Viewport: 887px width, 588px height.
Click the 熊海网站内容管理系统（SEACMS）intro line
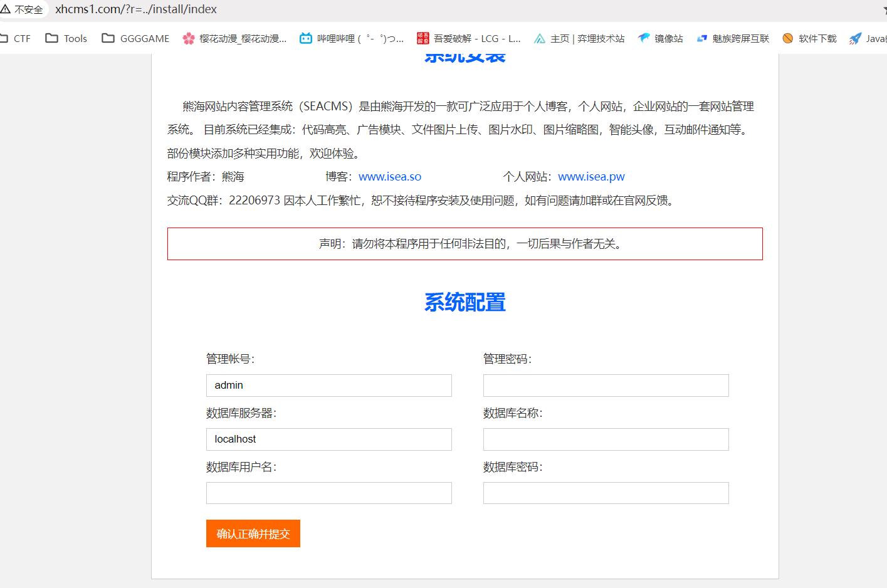pos(468,107)
